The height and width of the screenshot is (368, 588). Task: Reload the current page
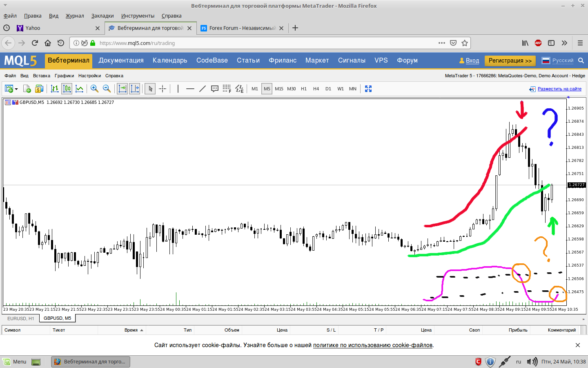point(35,43)
